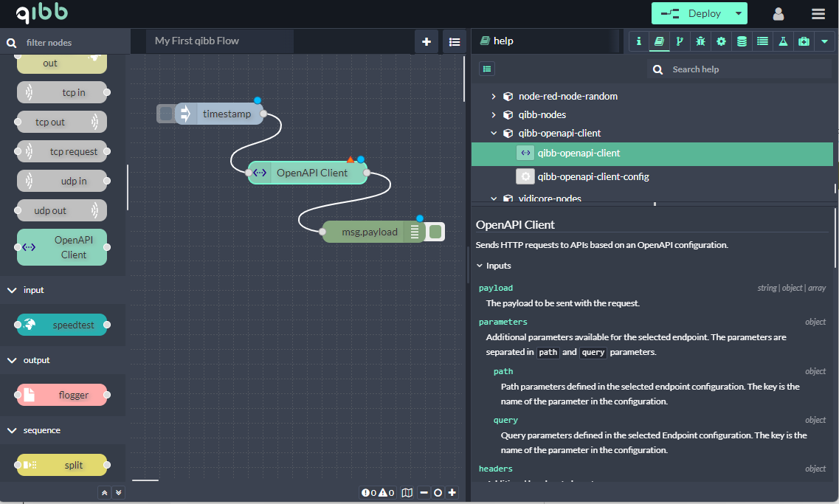Open the flask test sidebar tab
Screen dimensions: 839x504
[x=783, y=41]
